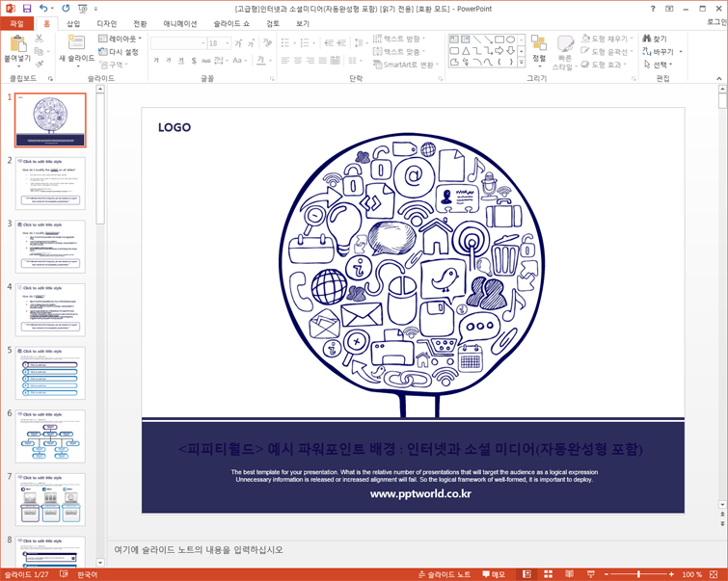Screen dimensions: 728x581
Task: Click the Center align paragraph icon
Action: click(x=298, y=61)
